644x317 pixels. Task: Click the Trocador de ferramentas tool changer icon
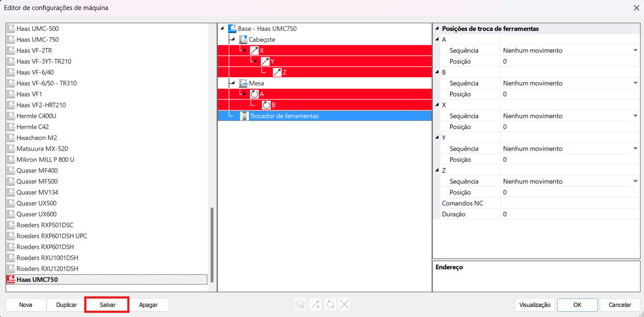pyautogui.click(x=245, y=116)
